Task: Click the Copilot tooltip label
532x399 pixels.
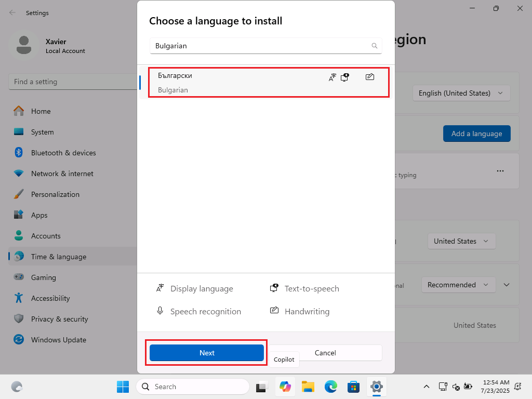Action: coord(284,360)
